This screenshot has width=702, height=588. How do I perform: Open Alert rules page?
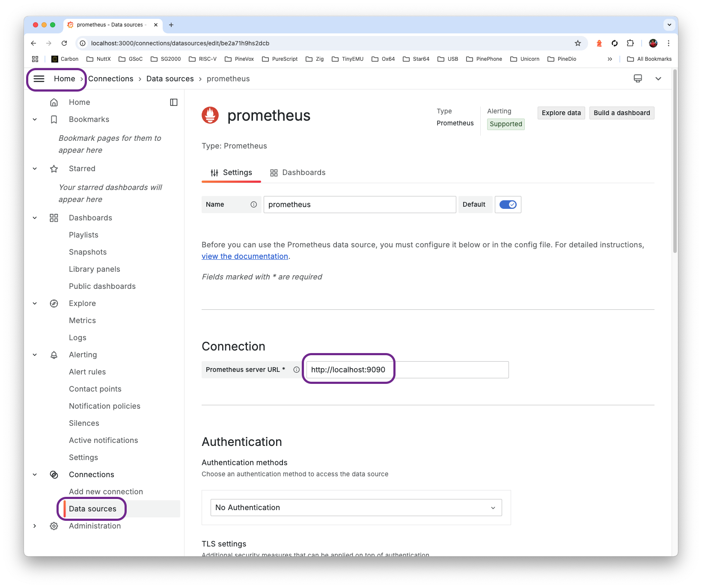(87, 372)
